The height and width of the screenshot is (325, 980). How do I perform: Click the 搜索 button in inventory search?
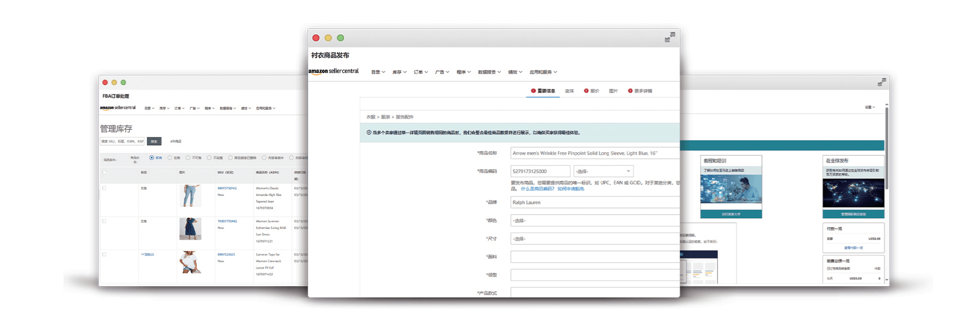154,142
